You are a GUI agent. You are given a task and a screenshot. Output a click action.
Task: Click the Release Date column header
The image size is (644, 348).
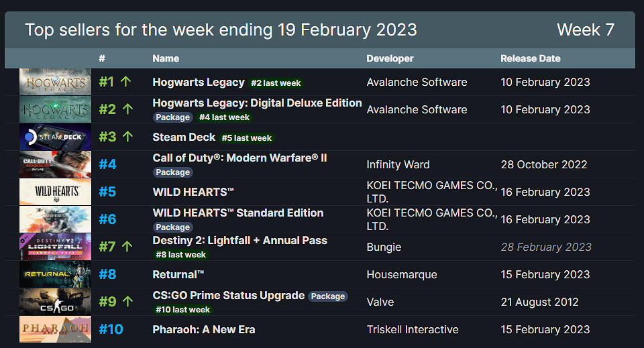(x=530, y=58)
